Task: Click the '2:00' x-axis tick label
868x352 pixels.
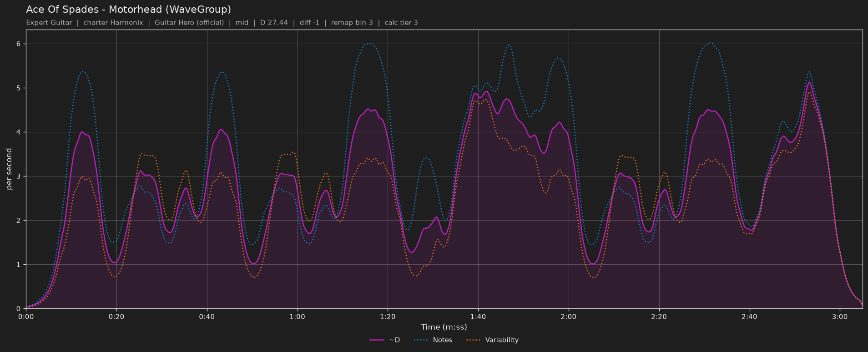Action: (569, 317)
